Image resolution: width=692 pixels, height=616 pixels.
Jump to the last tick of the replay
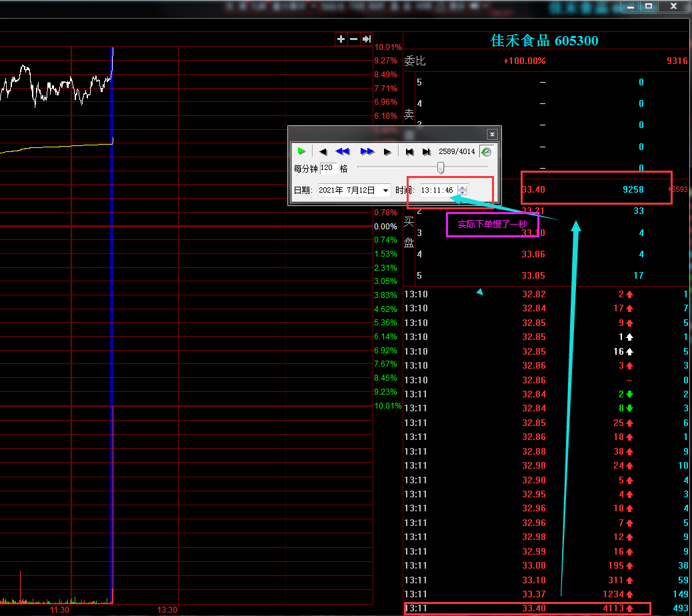(426, 152)
